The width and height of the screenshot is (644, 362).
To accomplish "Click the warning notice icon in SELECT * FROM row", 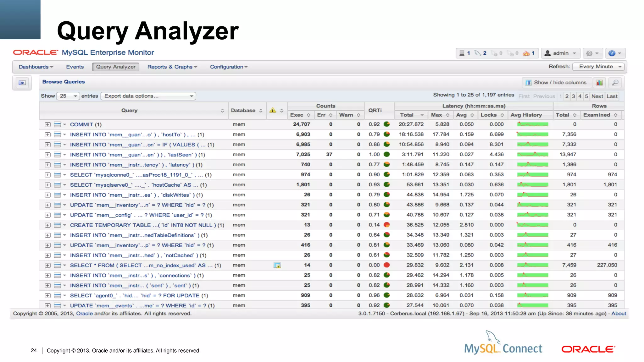I will [x=277, y=266].
